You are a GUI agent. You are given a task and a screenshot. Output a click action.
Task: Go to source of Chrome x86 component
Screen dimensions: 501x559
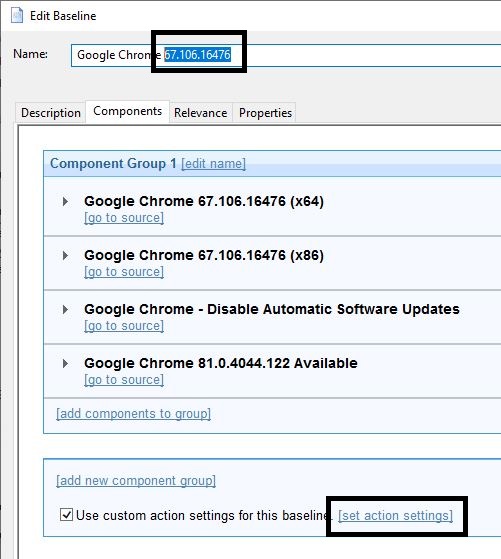point(124,272)
